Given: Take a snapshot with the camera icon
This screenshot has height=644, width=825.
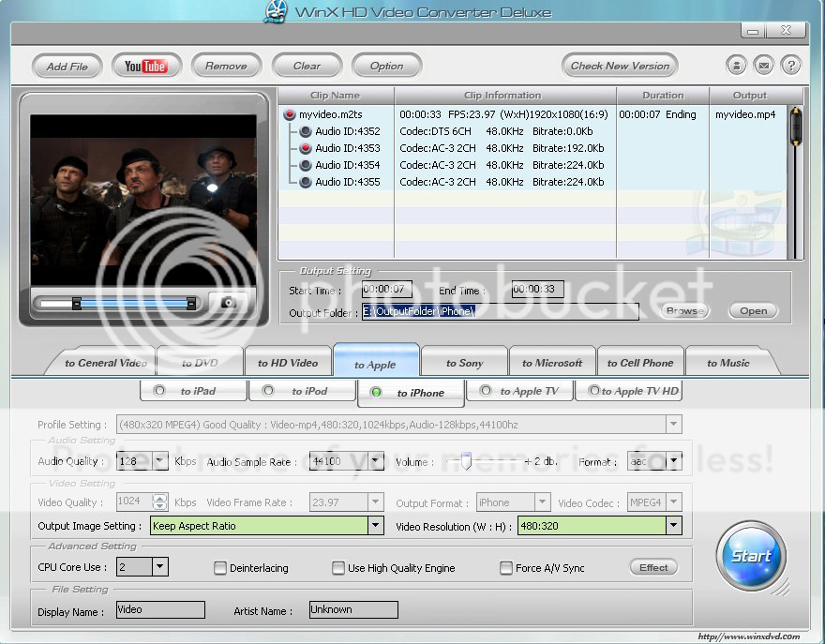Looking at the screenshot, I should [228, 302].
